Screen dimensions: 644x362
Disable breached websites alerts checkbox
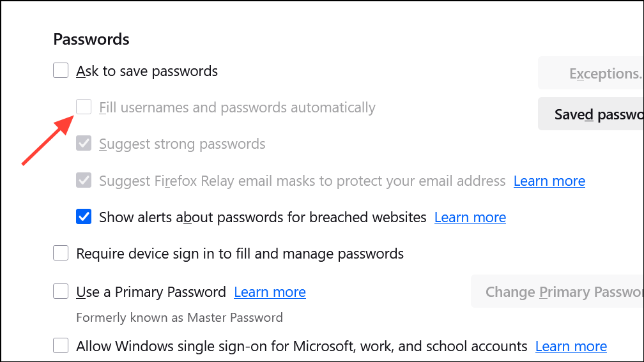click(x=84, y=217)
